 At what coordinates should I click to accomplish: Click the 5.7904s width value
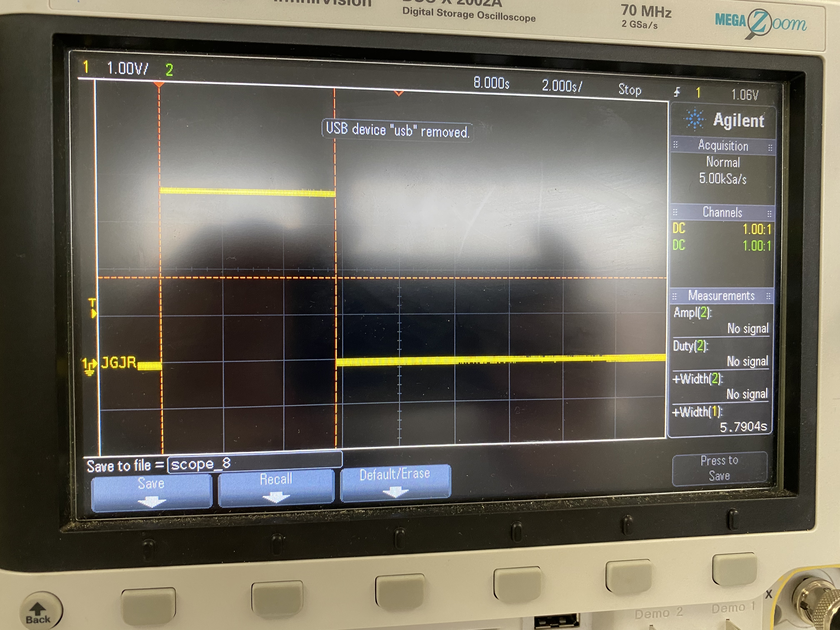743,427
